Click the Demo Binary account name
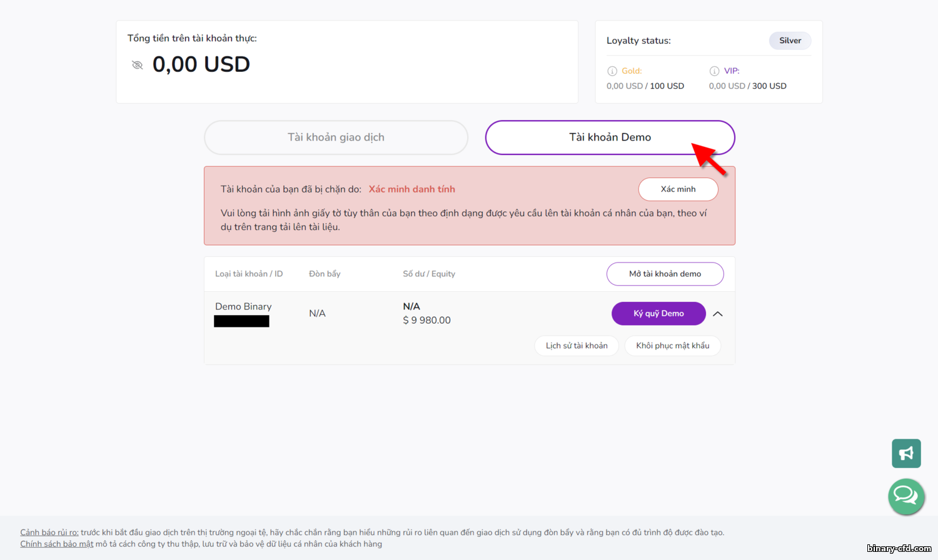The width and height of the screenshot is (938, 560). (x=243, y=307)
